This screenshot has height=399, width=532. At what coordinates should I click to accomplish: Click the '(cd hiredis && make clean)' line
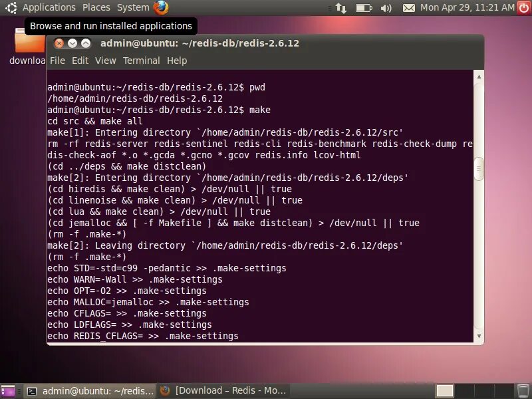coord(170,189)
